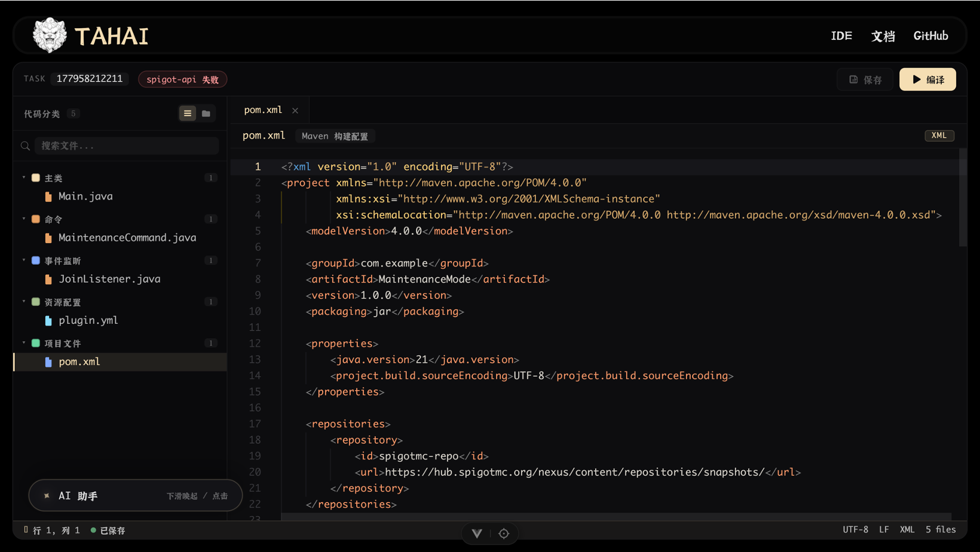The height and width of the screenshot is (552, 980).
Task: Click the artifactId MaintenanceMode line
Action: [428, 279]
